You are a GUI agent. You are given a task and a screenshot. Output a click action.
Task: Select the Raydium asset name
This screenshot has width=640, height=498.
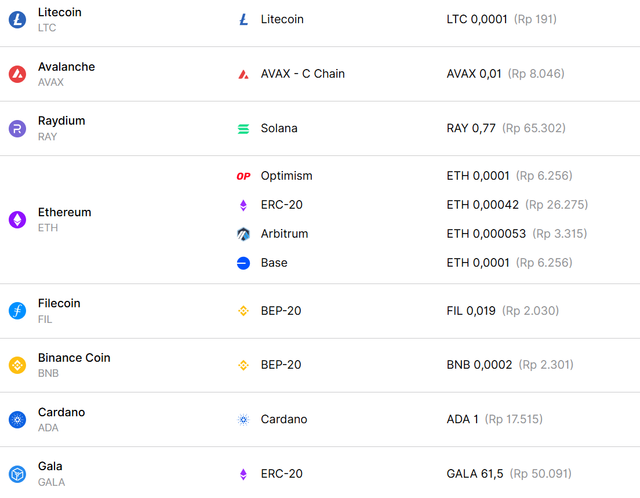[x=62, y=121]
